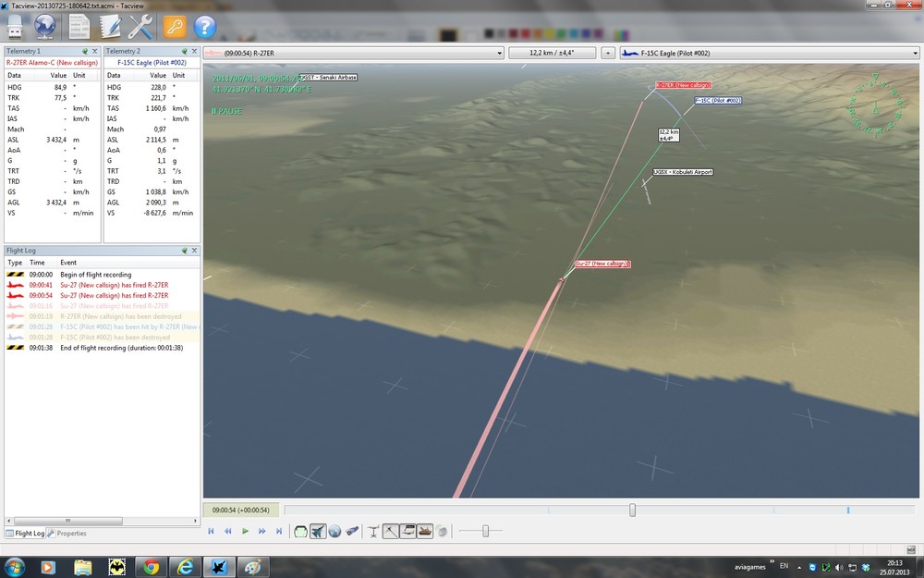Screen dimensions: 924x578
Task: Jump to end of recording
Action: pyautogui.click(x=279, y=532)
